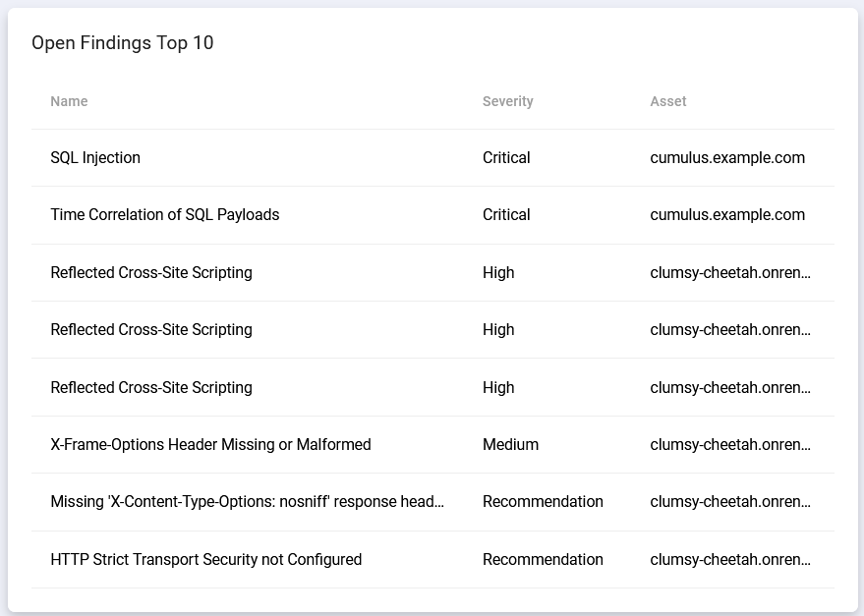
Task: Select the first Reflected Cross-Site Scripting finding
Action: (x=151, y=272)
